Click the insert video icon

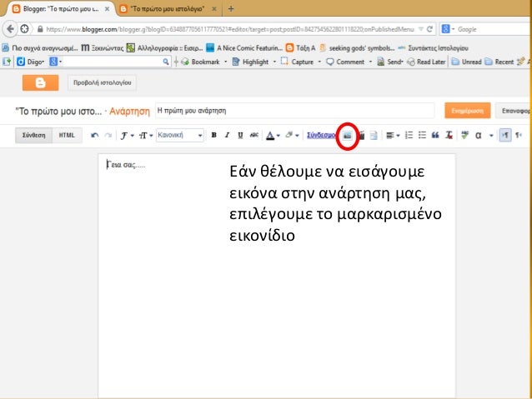[x=361, y=135]
